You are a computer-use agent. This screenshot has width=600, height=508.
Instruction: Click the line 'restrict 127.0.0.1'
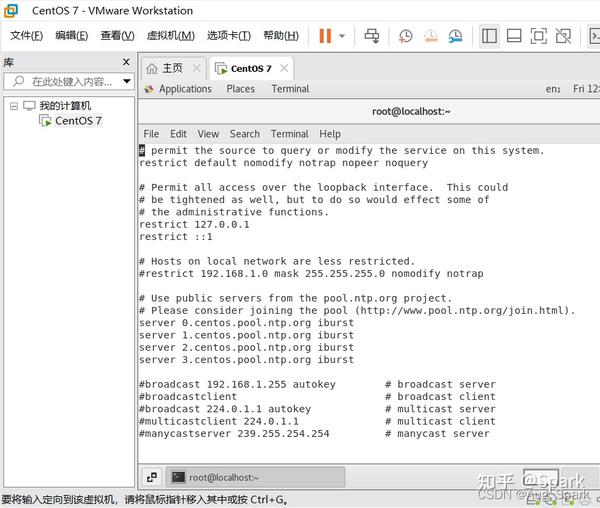[194, 225]
